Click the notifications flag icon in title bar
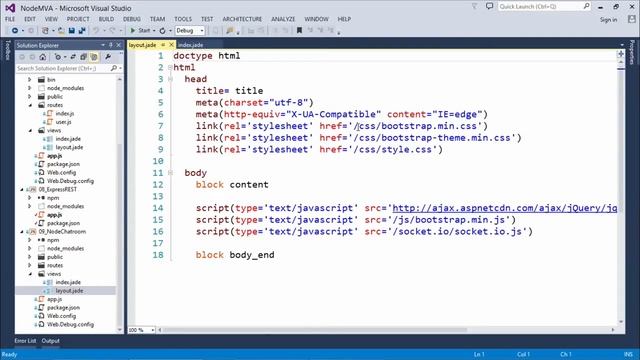This screenshot has height=360, width=640. (474, 6)
